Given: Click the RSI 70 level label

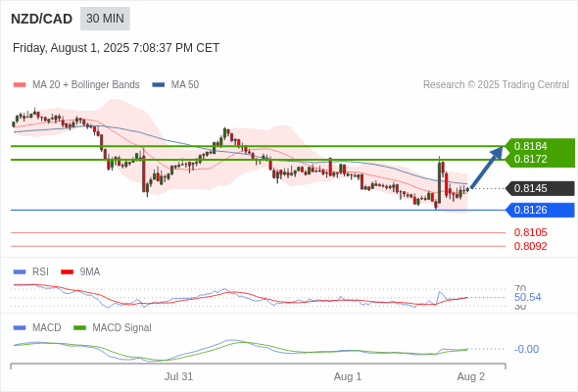Looking at the screenshot, I should click(520, 288).
